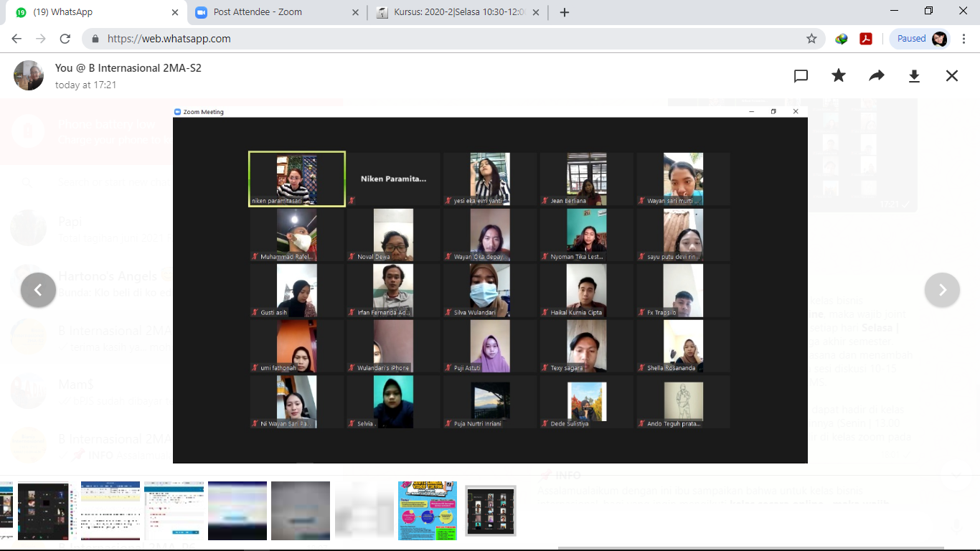Image resolution: width=980 pixels, height=551 pixels.
Task: Star this media message
Action: click(839, 76)
